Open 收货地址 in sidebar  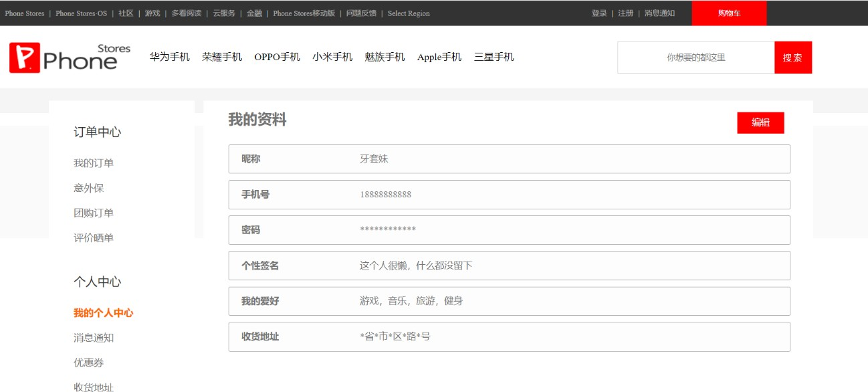[x=94, y=387]
